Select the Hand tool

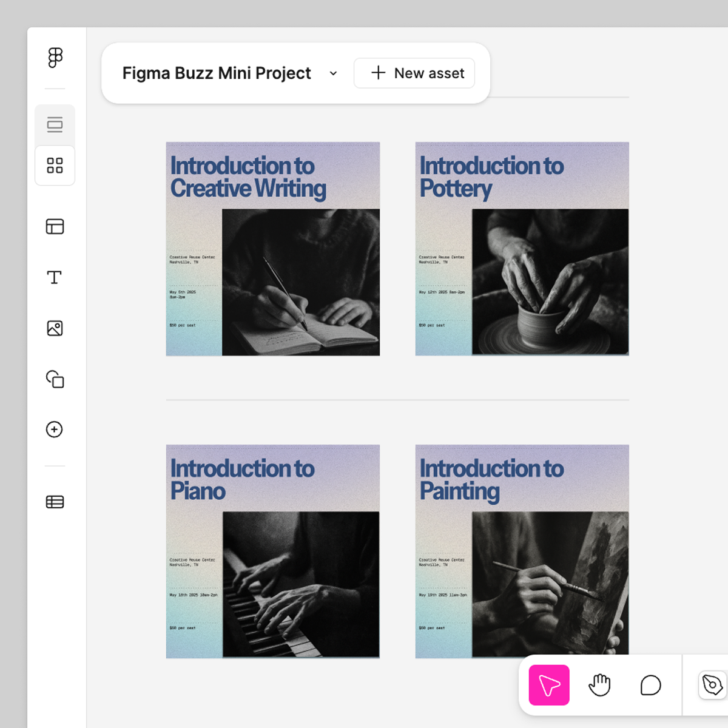tap(599, 685)
